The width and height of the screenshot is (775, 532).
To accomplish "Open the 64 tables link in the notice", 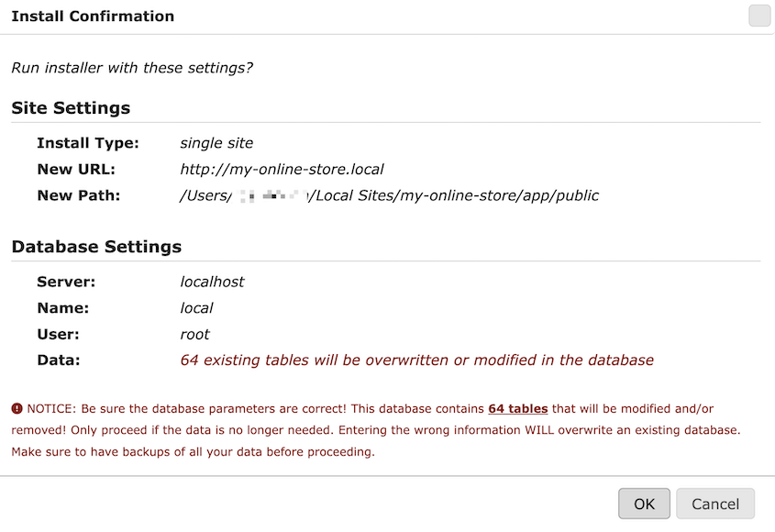I will [517, 408].
